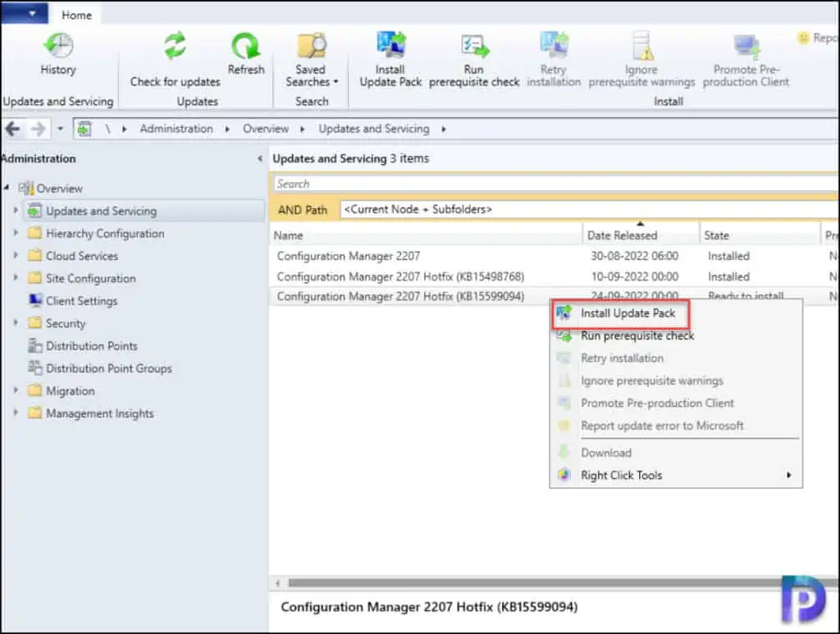Go back with the left arrow button
Viewport: 840px width, 634px height.
13,129
